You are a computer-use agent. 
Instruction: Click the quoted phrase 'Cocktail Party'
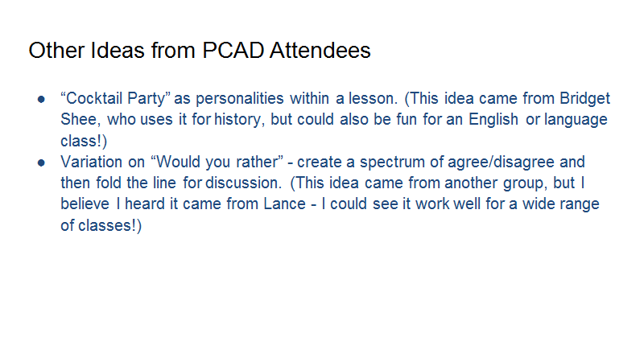tap(115, 99)
